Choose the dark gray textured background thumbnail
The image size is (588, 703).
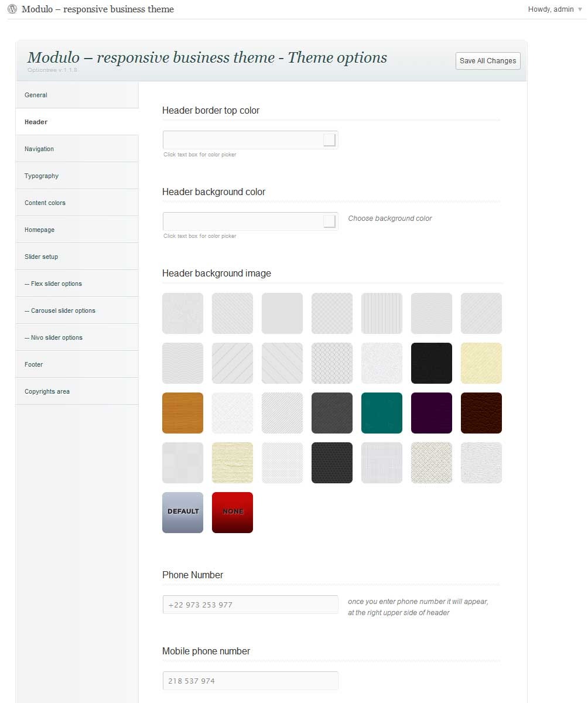point(332,413)
